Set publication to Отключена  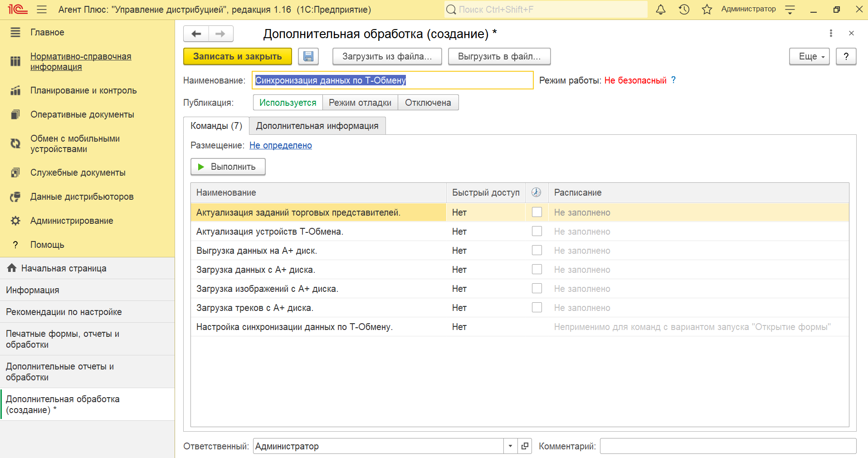point(428,103)
